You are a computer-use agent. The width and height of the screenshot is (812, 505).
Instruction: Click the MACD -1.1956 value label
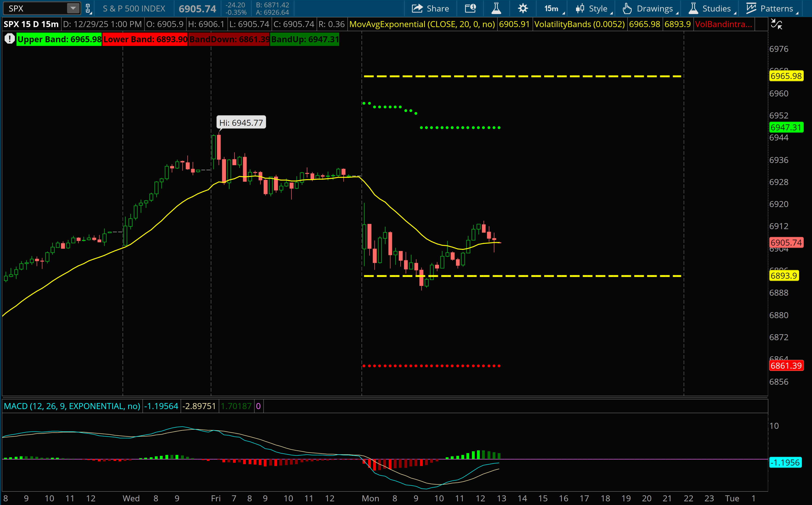pos(785,463)
